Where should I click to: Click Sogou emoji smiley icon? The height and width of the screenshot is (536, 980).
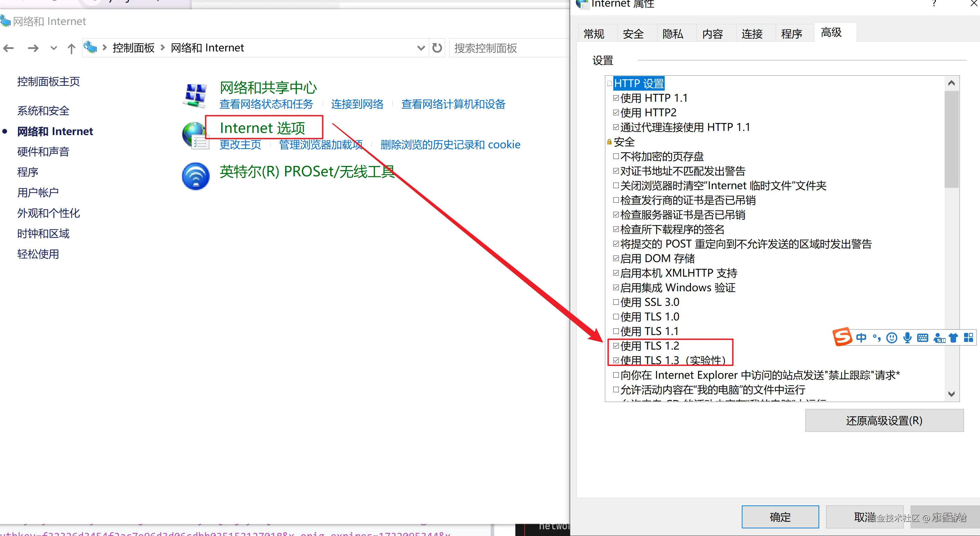[x=891, y=338]
